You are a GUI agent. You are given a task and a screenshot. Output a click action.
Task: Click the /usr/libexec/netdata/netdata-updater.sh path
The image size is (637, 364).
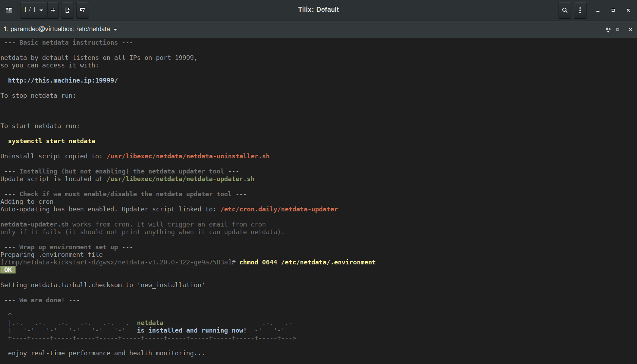pyautogui.click(x=180, y=179)
